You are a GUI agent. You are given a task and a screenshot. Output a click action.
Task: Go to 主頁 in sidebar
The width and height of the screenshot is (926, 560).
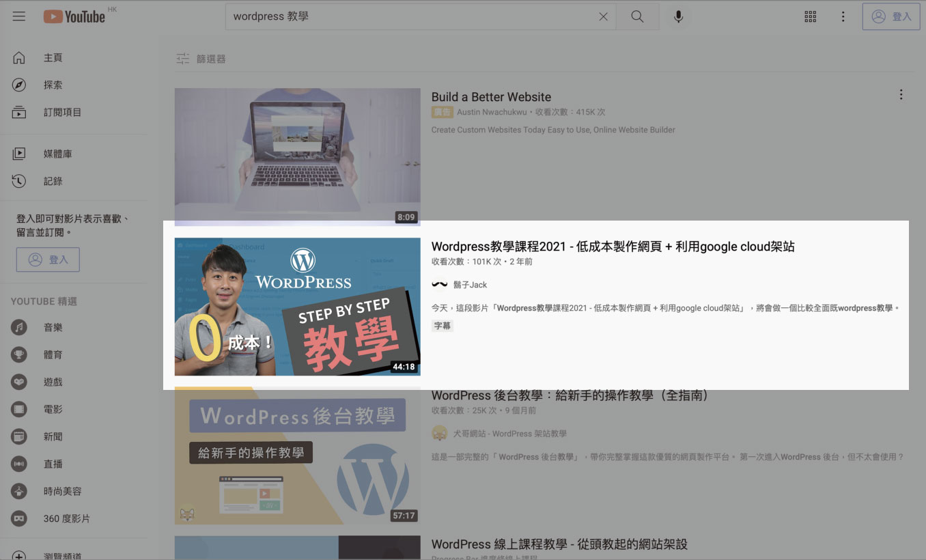coord(53,58)
